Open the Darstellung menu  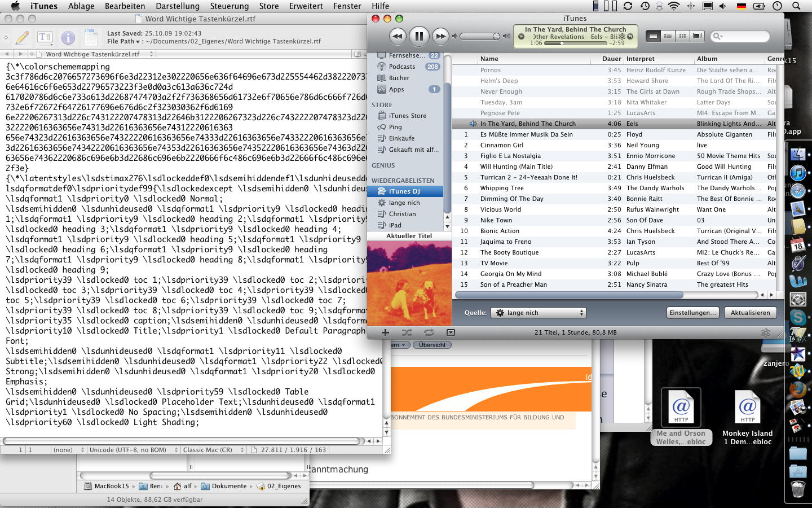[177, 6]
